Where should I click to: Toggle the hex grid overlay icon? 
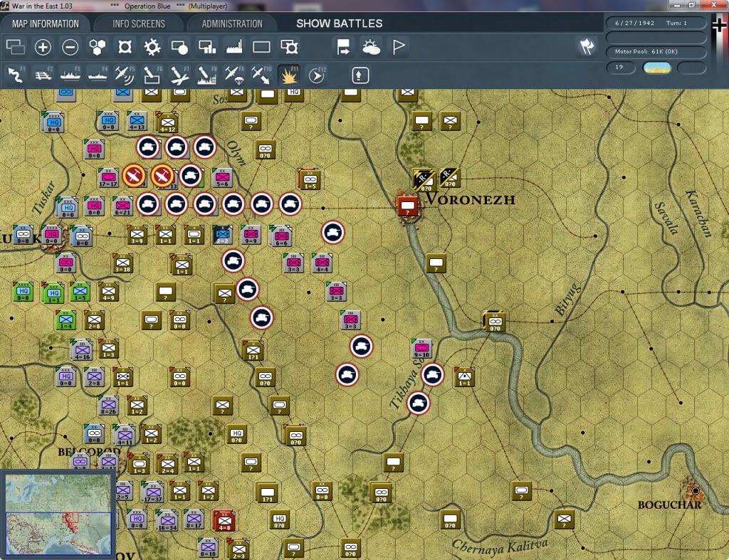pos(97,47)
